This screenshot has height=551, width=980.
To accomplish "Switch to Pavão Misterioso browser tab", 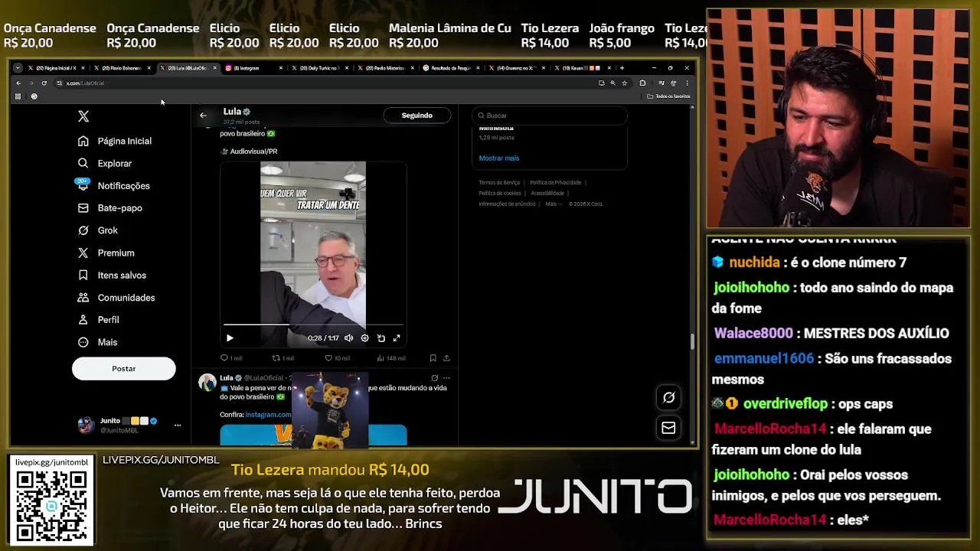I will pos(386,68).
